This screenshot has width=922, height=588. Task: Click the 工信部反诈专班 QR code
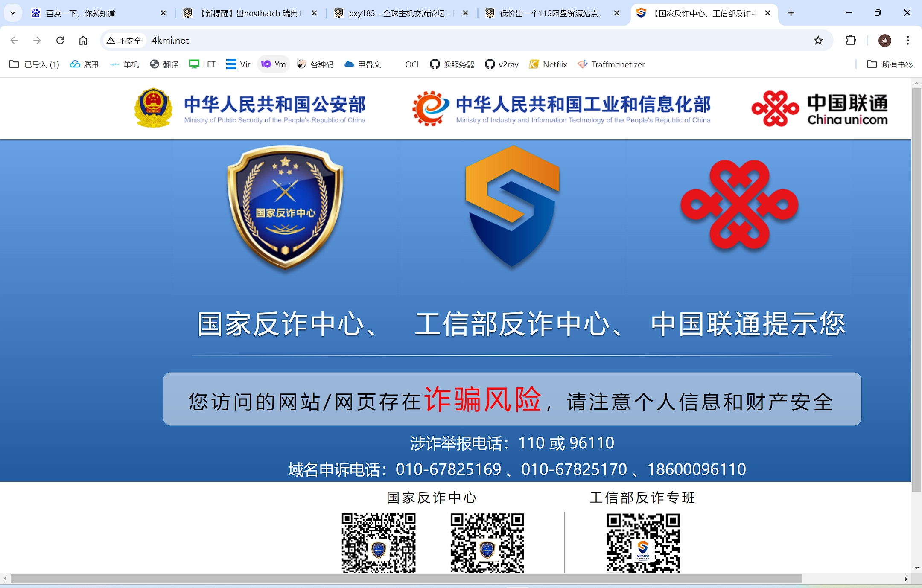pos(643,543)
